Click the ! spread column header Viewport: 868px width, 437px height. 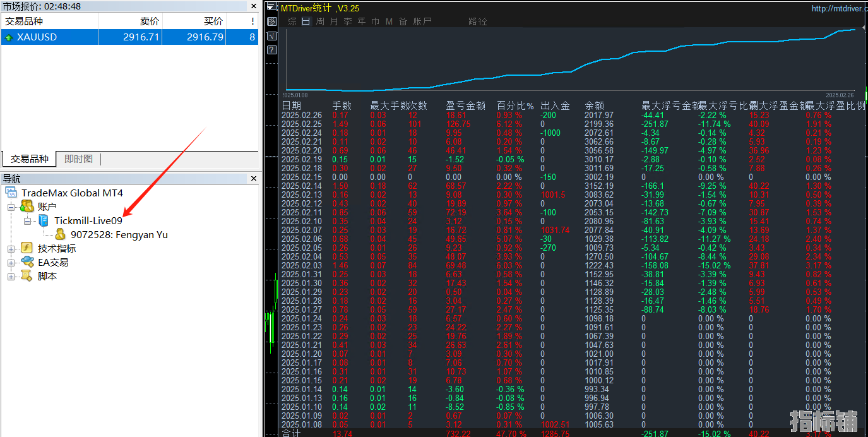pyautogui.click(x=242, y=21)
